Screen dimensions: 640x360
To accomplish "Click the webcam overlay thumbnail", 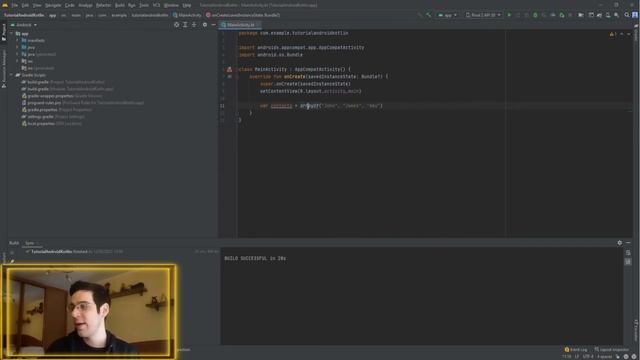I will coord(89,311).
